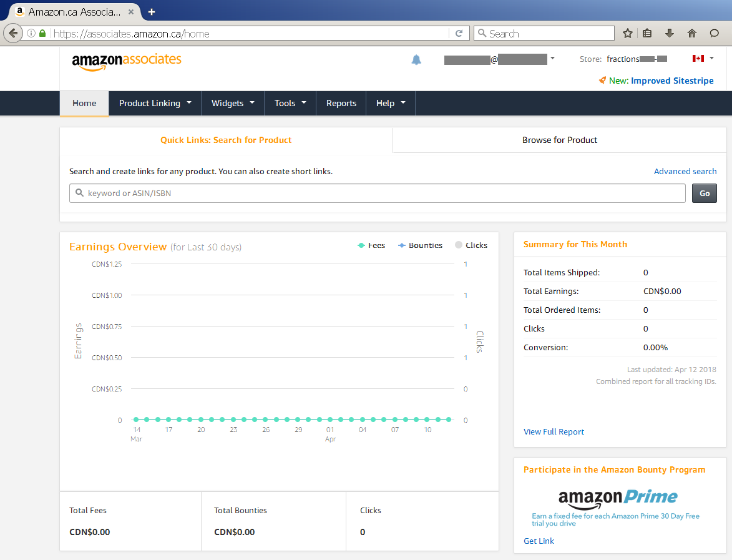Click the browser URL address bar
The height and width of the screenshot is (560, 732).
point(250,34)
